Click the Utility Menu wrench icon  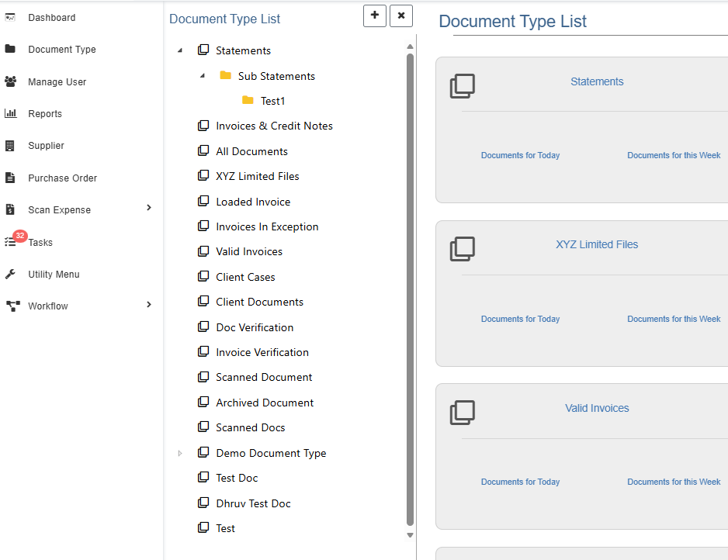[10, 275]
